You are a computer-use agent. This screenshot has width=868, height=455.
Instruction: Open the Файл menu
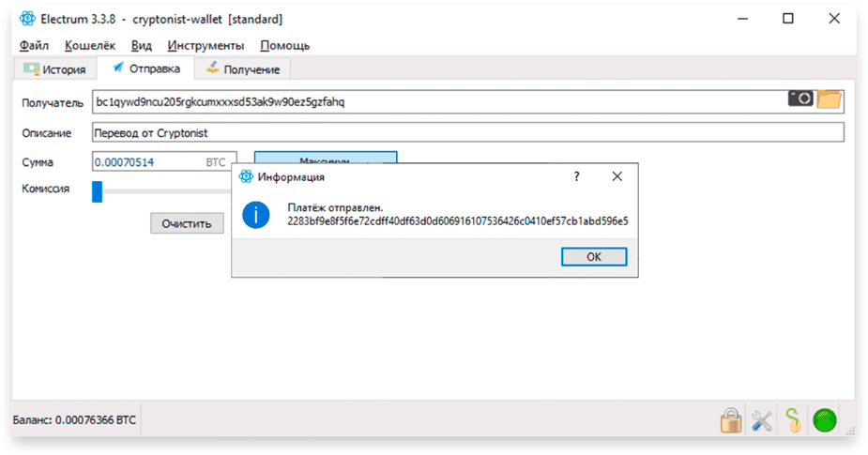click(35, 45)
